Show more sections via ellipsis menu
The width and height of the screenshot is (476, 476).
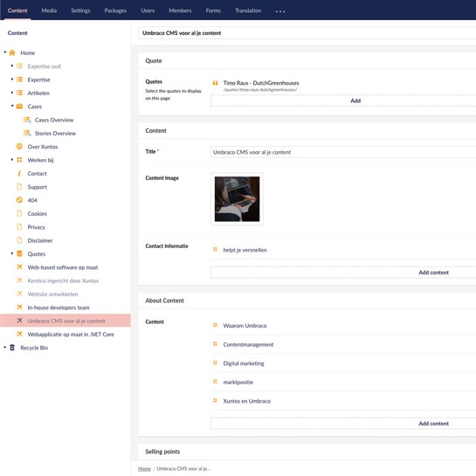pyautogui.click(x=280, y=11)
